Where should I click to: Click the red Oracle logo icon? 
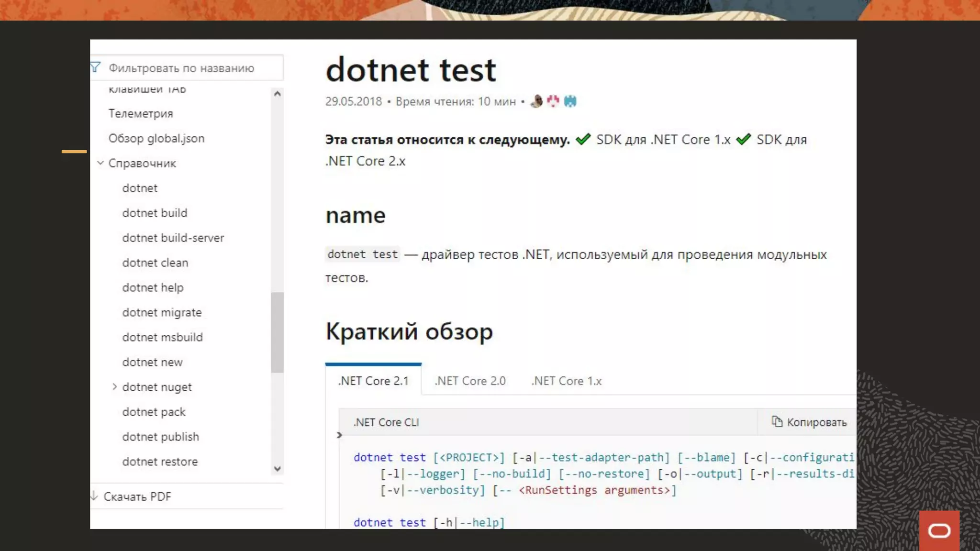pos(939,530)
